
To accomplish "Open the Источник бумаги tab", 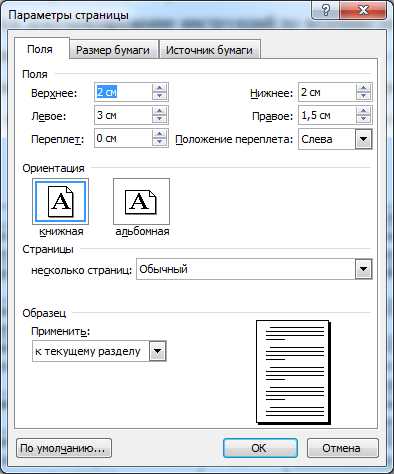I will pos(209,50).
